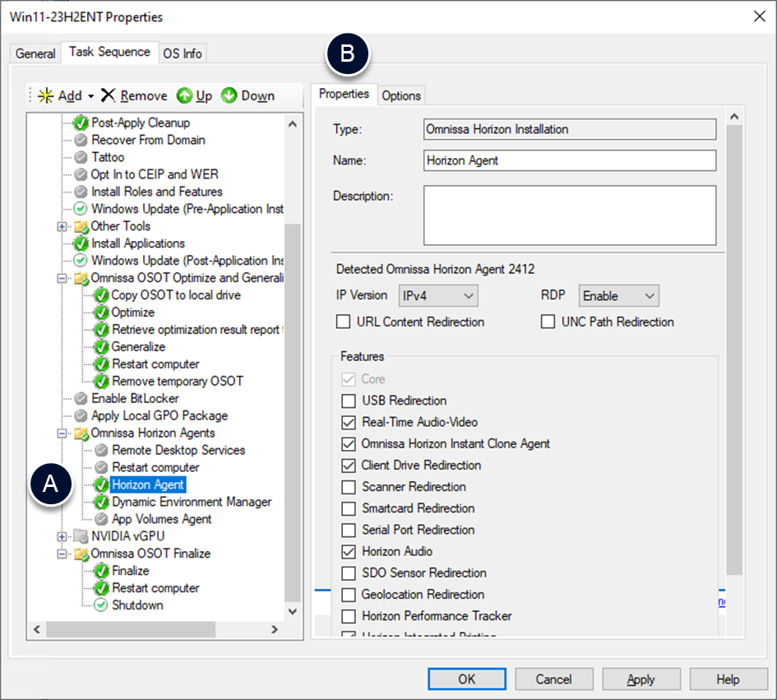
Task: Expand the Other Tools tree node
Action: click(62, 226)
